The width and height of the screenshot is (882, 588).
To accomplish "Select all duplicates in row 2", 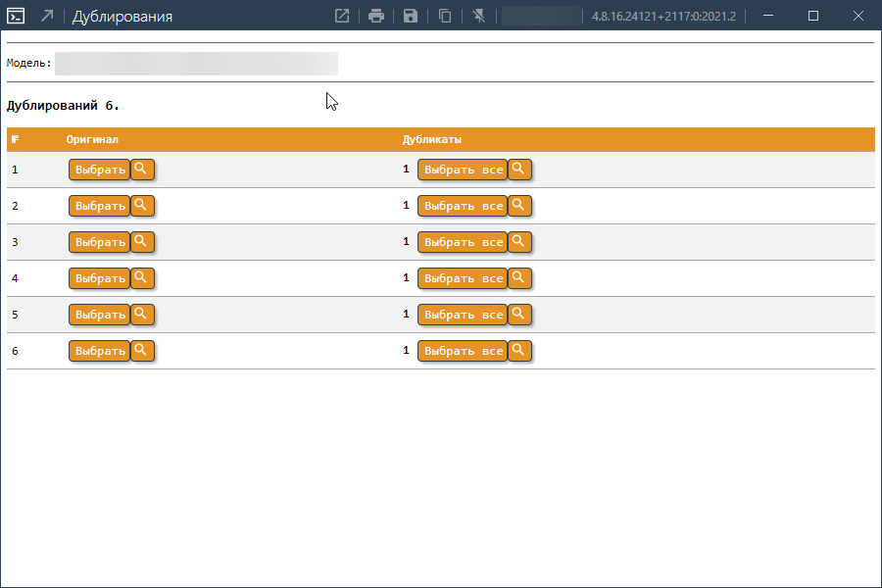I will 463,206.
